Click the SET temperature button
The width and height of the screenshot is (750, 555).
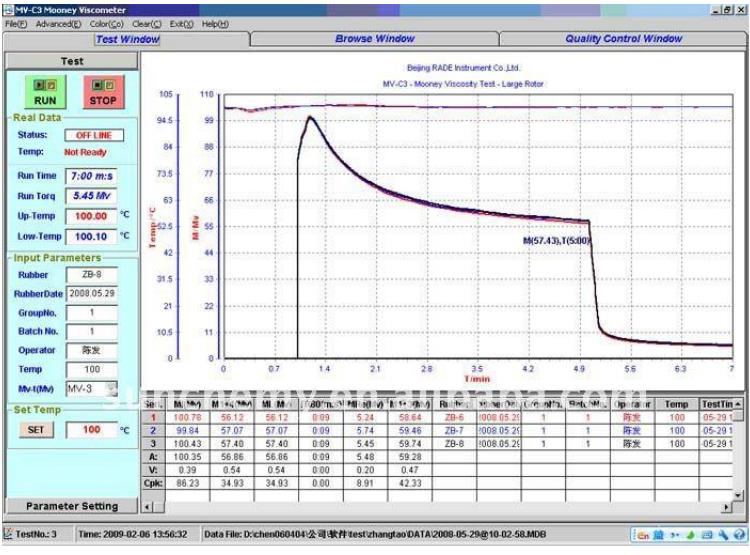(30, 429)
